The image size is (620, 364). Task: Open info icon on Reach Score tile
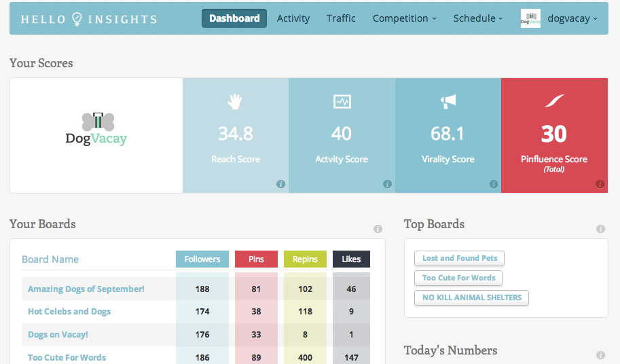click(280, 184)
